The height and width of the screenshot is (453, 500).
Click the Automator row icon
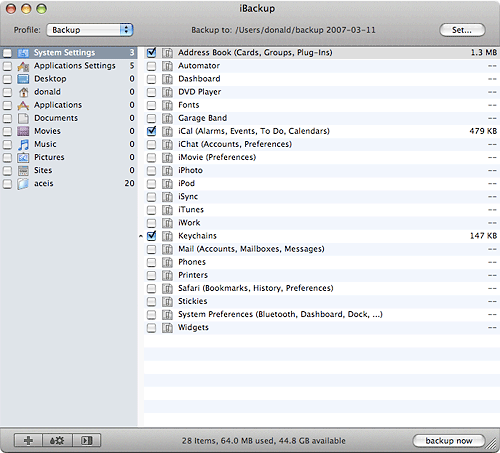tap(167, 66)
